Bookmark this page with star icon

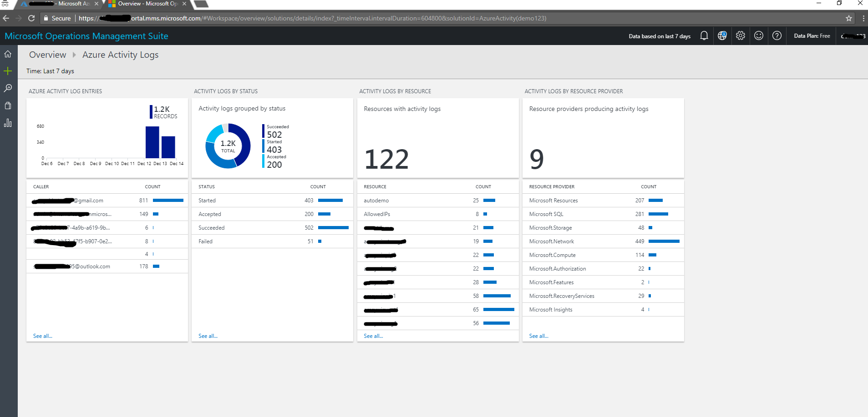(849, 18)
